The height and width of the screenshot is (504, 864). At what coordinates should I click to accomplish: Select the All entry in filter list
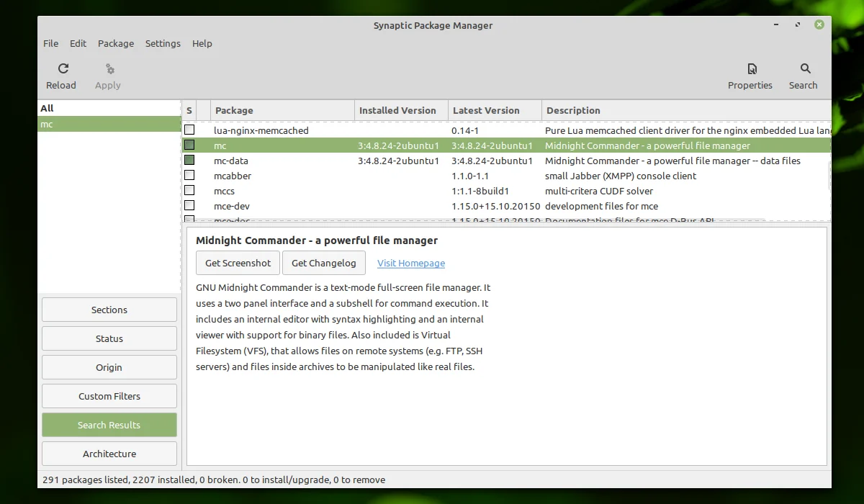(109, 108)
